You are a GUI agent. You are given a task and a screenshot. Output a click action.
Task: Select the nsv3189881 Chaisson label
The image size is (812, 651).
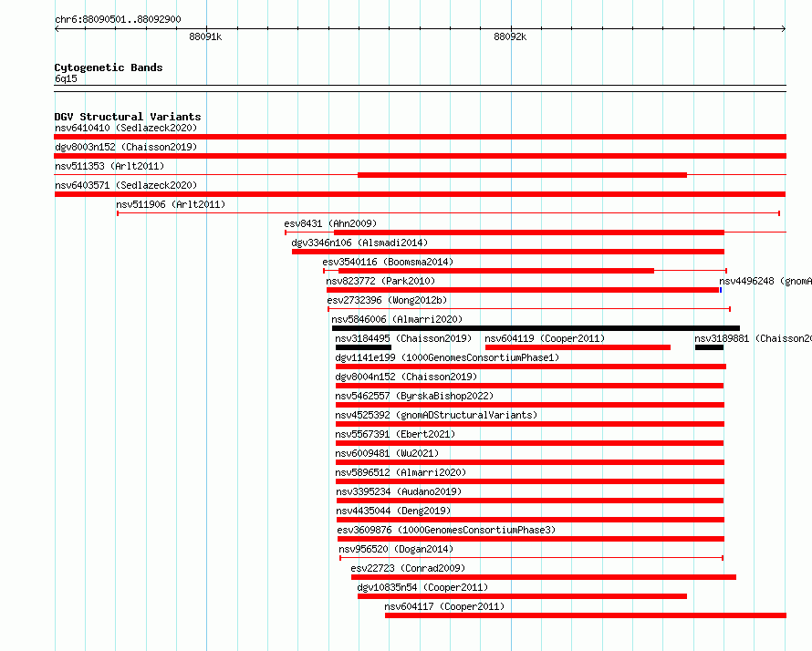753,338
